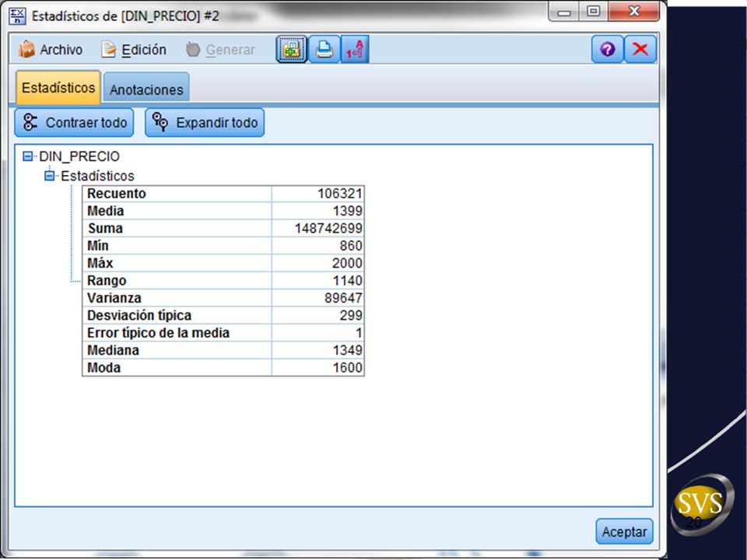Viewport: 747px width, 560px height.
Task: Click the Archivo briefcase icon
Action: coord(26,50)
